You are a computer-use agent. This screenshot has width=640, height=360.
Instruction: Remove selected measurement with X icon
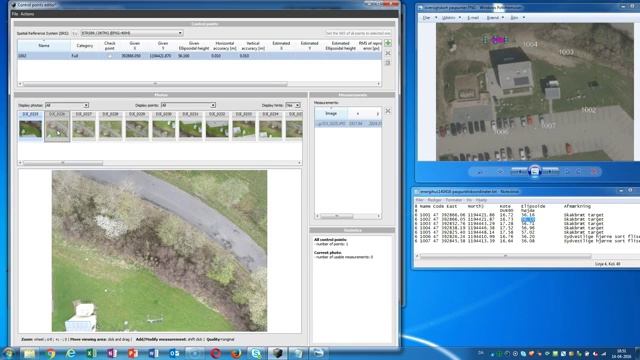(388, 111)
